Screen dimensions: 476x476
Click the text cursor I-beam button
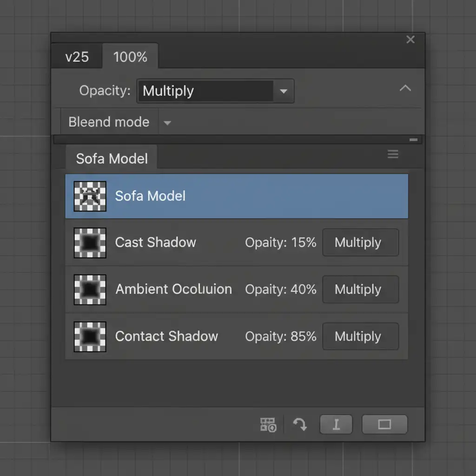[x=336, y=424]
